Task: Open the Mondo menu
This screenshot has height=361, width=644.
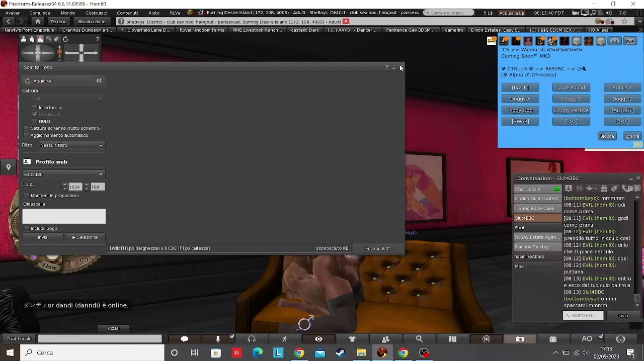Action: point(68,13)
